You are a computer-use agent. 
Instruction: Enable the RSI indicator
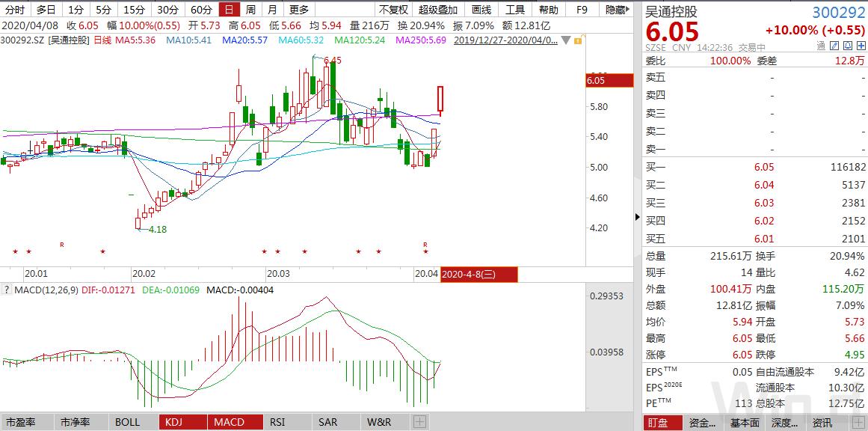click(x=277, y=422)
